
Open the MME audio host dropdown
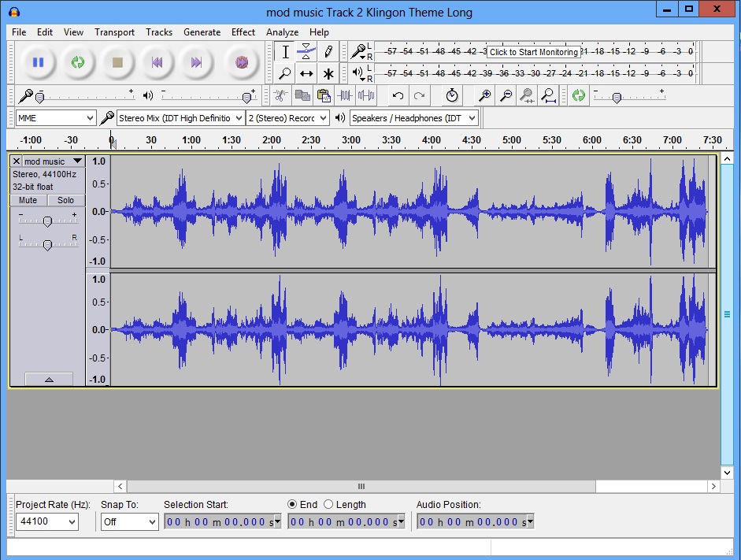pyautogui.click(x=56, y=118)
